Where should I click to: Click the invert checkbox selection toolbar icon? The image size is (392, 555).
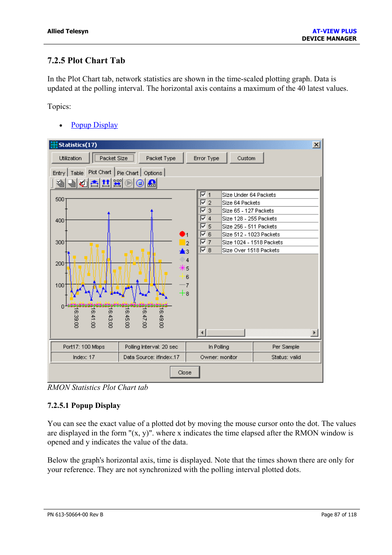coord(83,183)
